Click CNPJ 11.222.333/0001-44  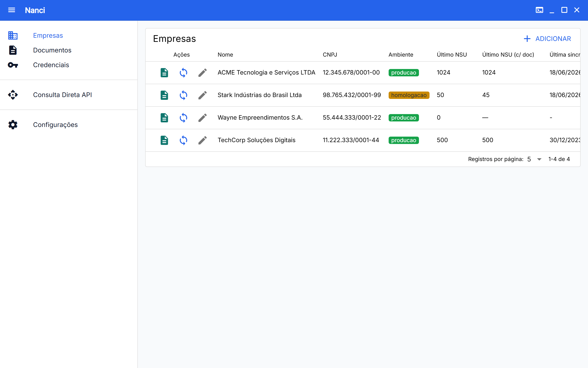click(x=351, y=140)
